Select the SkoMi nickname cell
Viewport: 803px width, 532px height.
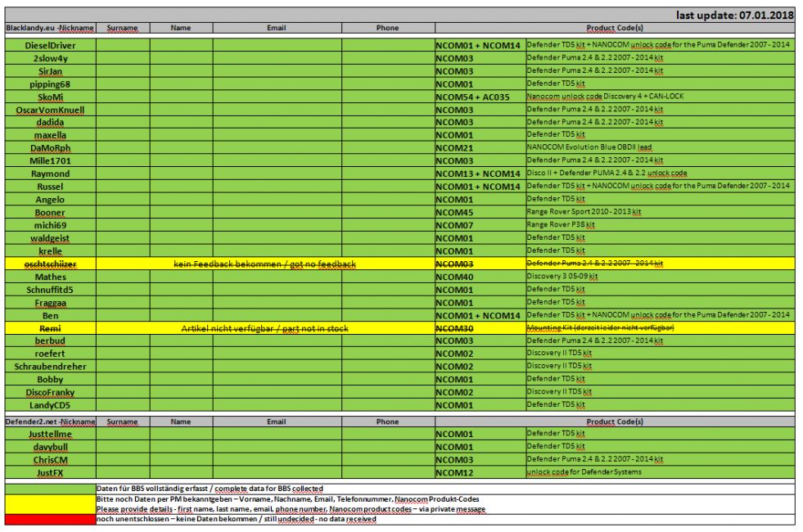(50, 97)
